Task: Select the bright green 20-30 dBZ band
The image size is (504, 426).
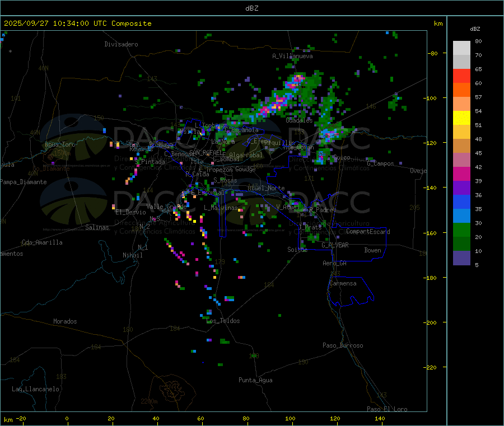Action: pos(461,230)
